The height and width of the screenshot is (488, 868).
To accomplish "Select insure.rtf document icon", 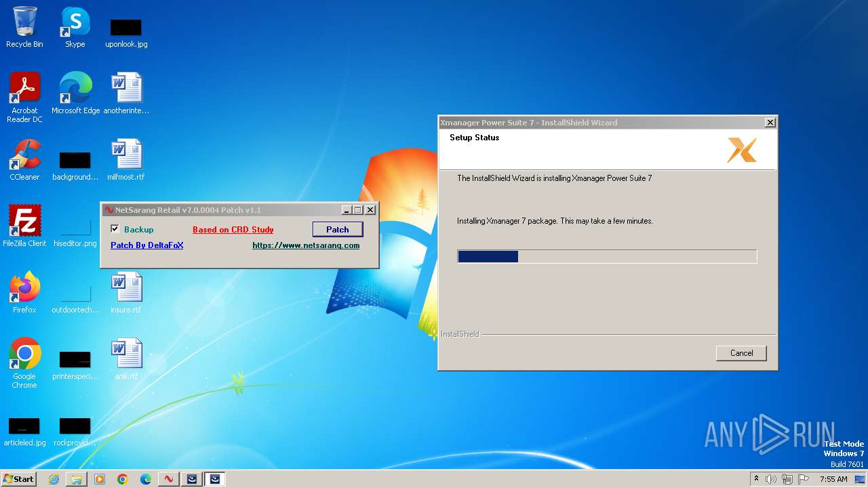I will pyautogui.click(x=126, y=293).
